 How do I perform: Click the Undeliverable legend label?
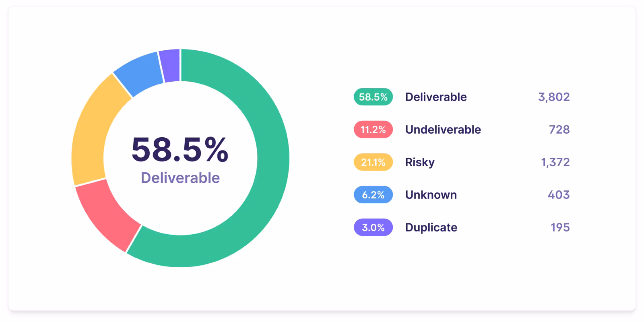pos(443,130)
